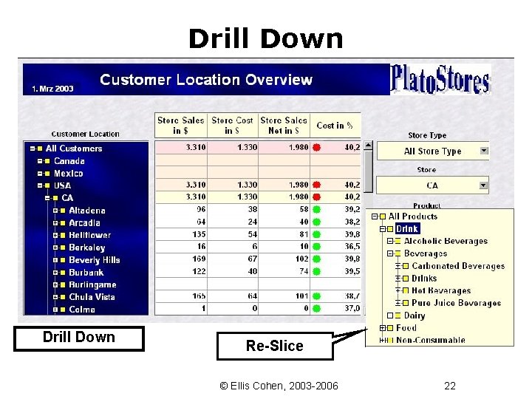The width and height of the screenshot is (532, 399).
Task: Select Alcoholic Beverages product category
Action: pyautogui.click(x=446, y=241)
